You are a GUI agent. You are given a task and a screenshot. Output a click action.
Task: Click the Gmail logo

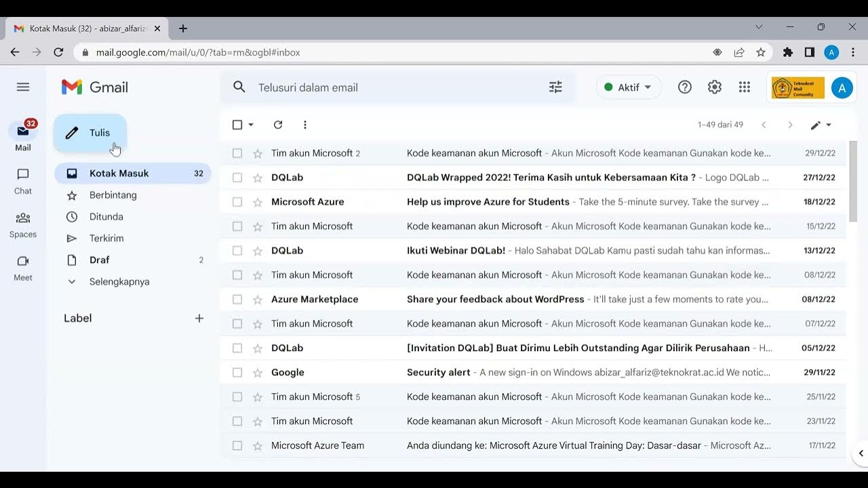[x=95, y=87]
